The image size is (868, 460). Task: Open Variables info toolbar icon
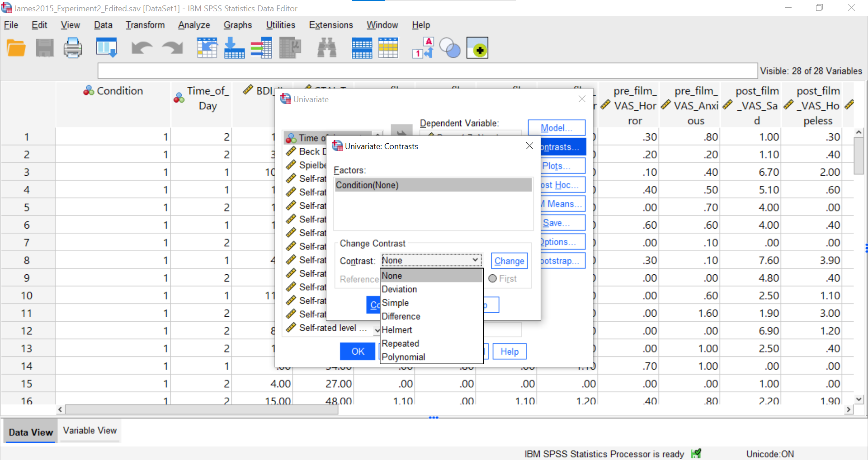pyautogui.click(x=261, y=48)
